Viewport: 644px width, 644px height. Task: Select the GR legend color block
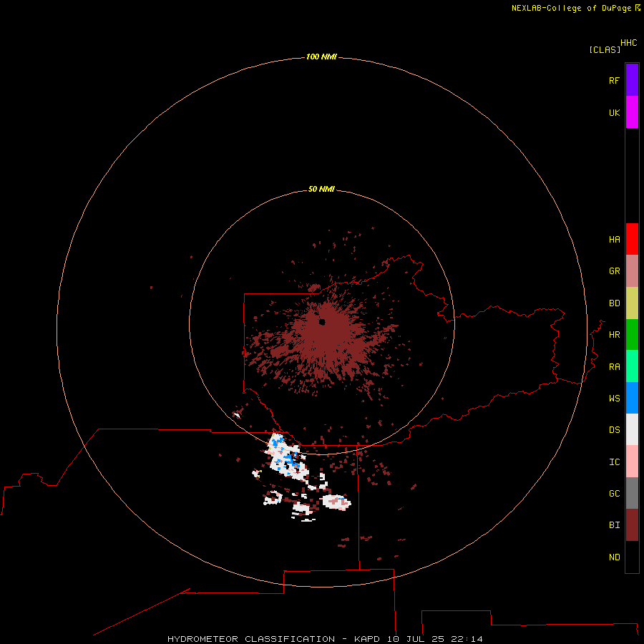pyautogui.click(x=632, y=271)
